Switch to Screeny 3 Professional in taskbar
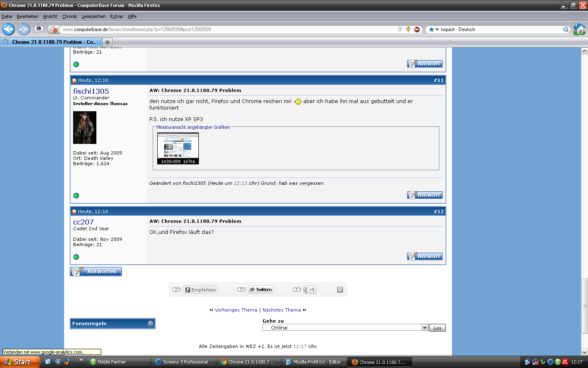The image size is (588, 368). click(185, 362)
